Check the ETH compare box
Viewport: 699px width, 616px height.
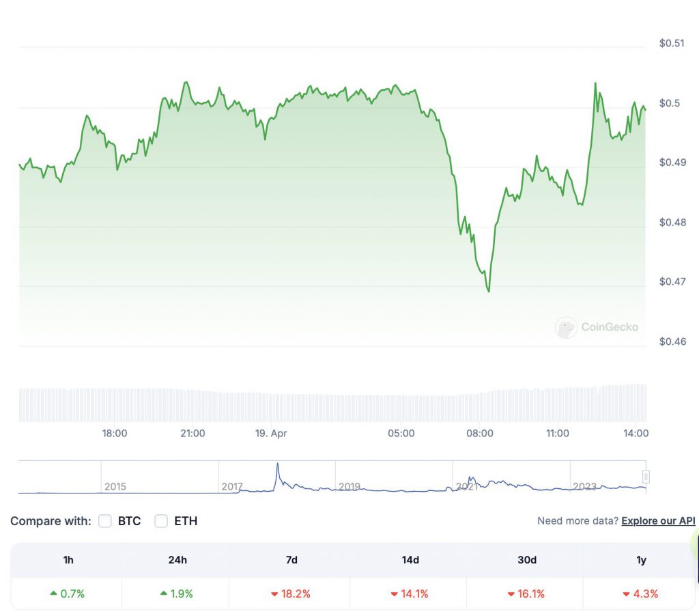pos(161,521)
